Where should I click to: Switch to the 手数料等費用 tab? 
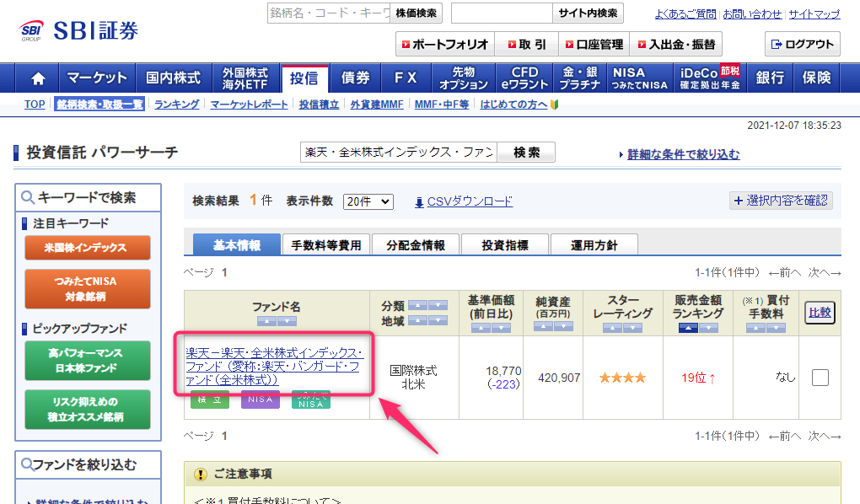(x=326, y=245)
